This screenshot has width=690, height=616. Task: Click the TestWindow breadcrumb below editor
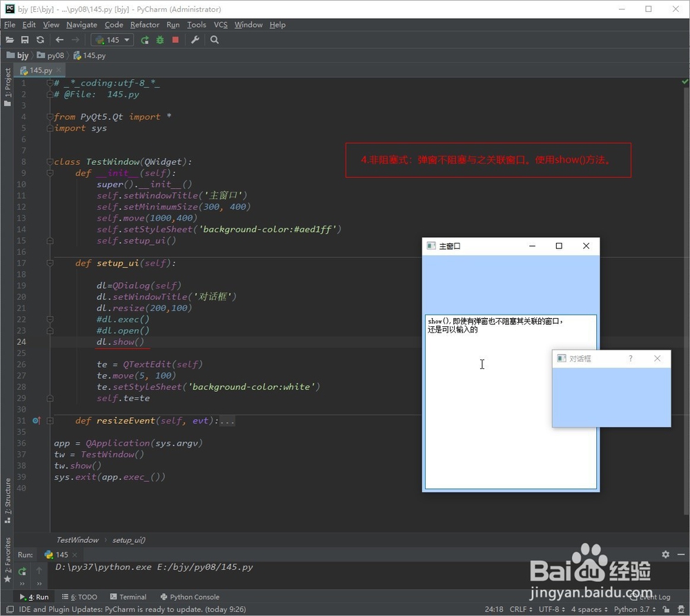[x=77, y=540]
